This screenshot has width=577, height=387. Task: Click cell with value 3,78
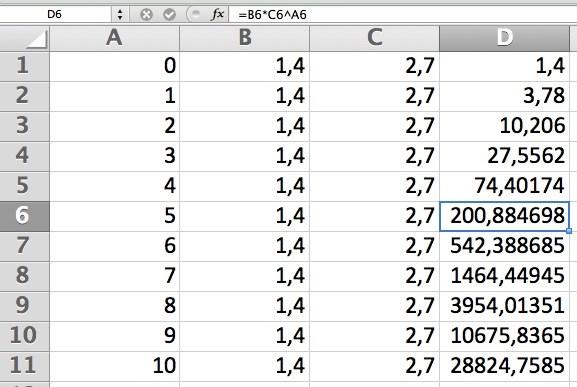pos(504,96)
